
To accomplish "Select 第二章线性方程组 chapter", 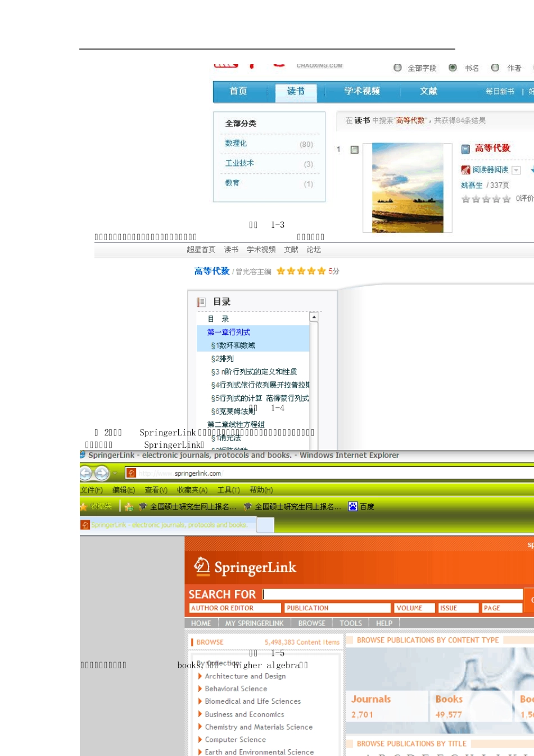I will click(236, 425).
